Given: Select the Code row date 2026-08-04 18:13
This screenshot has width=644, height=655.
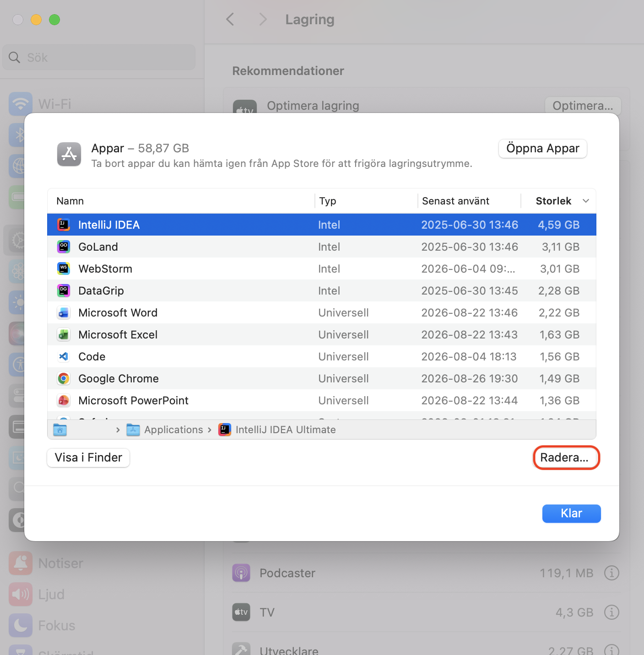Looking at the screenshot, I should click(469, 356).
